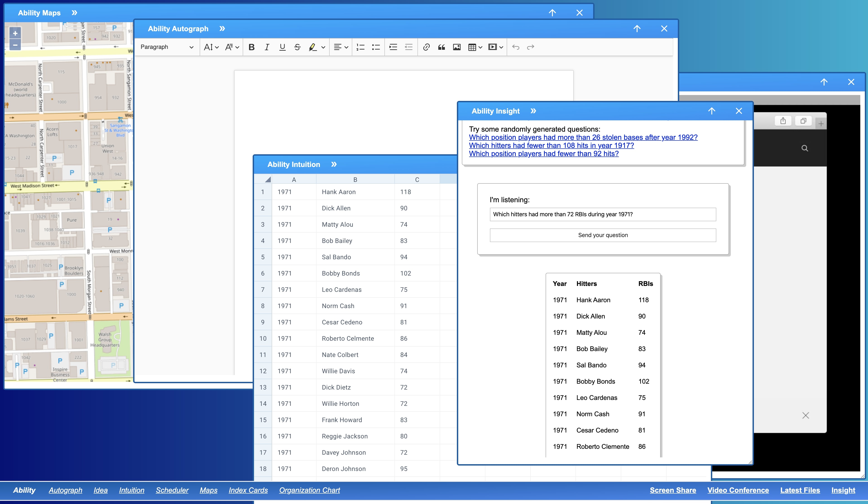Expand the insert table dropdown
868x504 pixels.
pos(480,47)
